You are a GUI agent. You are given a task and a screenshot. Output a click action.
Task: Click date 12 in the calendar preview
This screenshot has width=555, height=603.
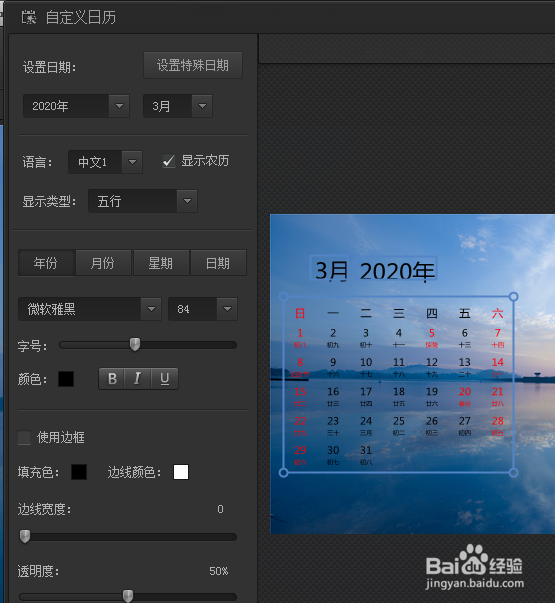pos(432,362)
